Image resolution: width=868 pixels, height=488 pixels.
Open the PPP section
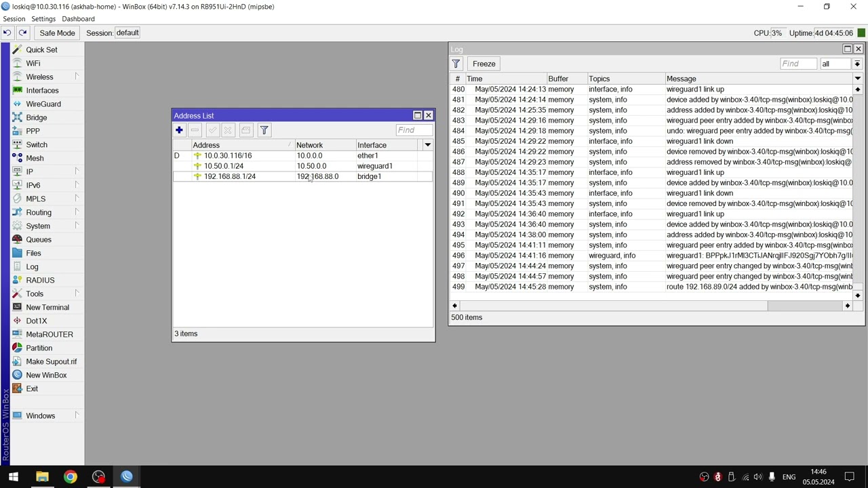pyautogui.click(x=33, y=131)
